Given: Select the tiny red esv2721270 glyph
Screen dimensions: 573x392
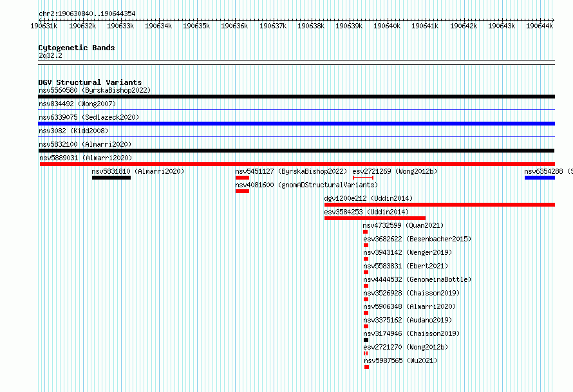Looking at the screenshot, I should pyautogui.click(x=366, y=353).
